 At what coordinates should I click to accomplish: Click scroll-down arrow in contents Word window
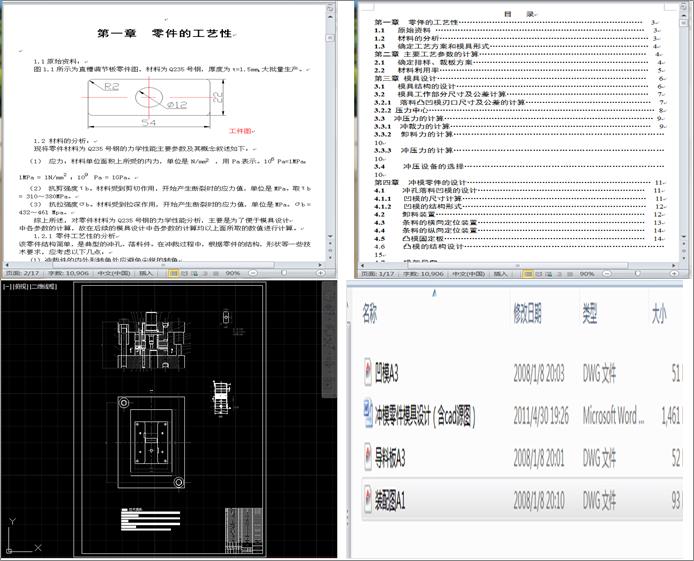tap(684, 238)
